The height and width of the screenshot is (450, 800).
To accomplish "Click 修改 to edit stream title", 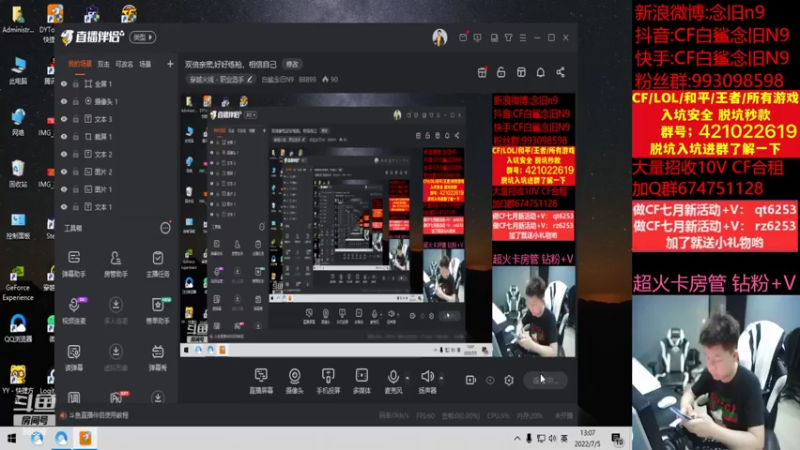I will tap(292, 64).
